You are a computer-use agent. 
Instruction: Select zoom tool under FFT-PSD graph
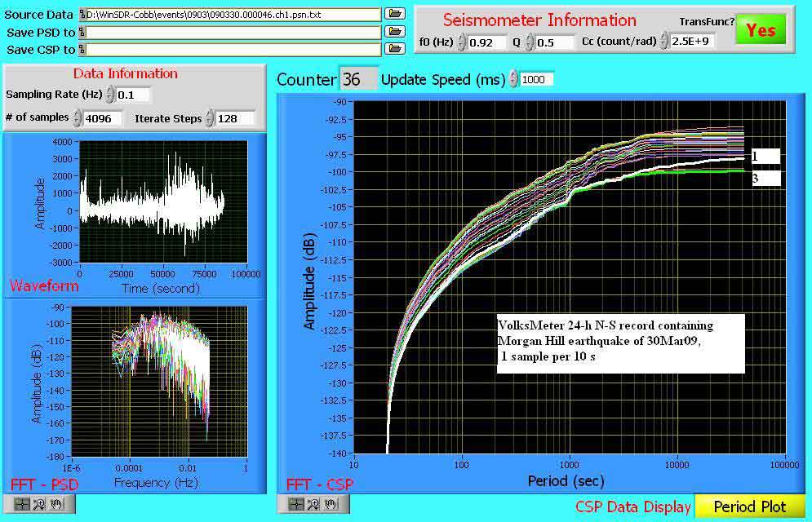click(39, 504)
